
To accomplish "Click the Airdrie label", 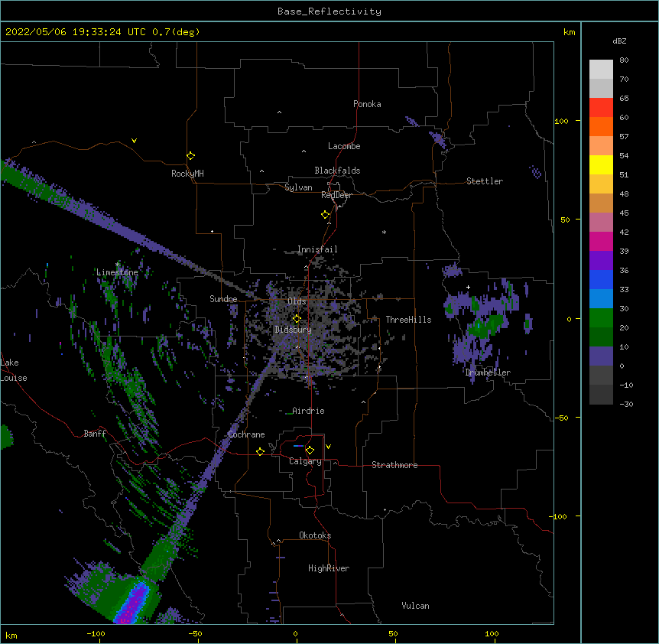I will (x=308, y=411).
